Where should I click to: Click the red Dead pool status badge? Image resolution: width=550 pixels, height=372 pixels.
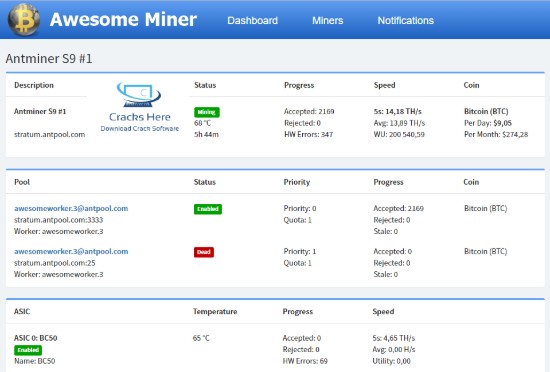pyautogui.click(x=204, y=252)
